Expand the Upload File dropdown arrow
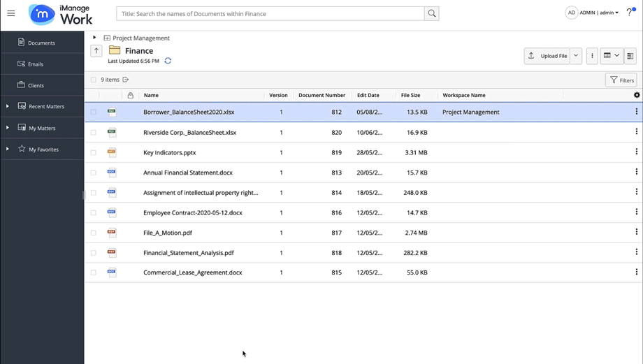This screenshot has height=364, width=643. [576, 56]
